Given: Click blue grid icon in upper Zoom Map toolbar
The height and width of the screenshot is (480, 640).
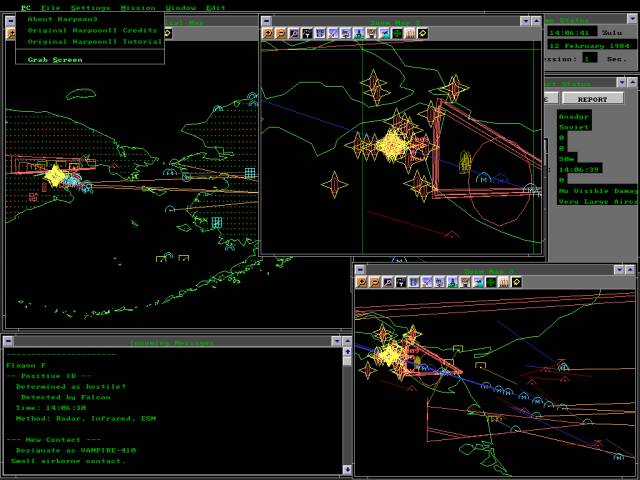Looking at the screenshot, I should 320,33.
